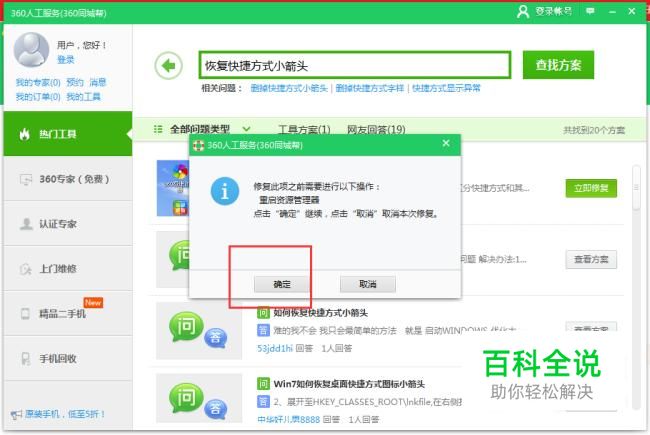Viewport: 650px width, 435px height.
Task: Click the 查找方案 search button
Action: 558,65
